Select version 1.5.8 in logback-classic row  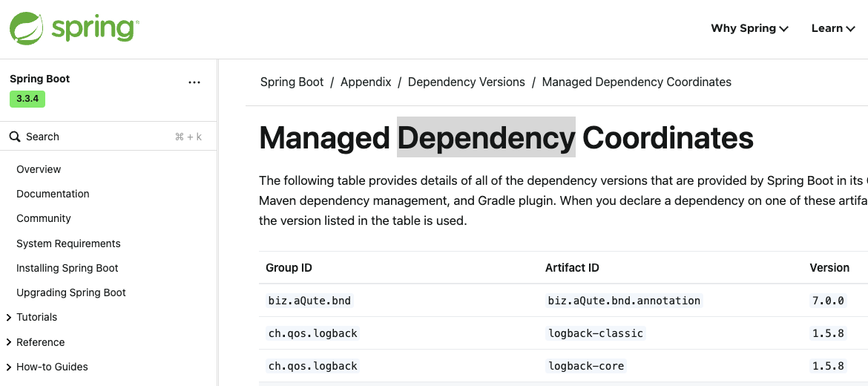[x=828, y=333]
